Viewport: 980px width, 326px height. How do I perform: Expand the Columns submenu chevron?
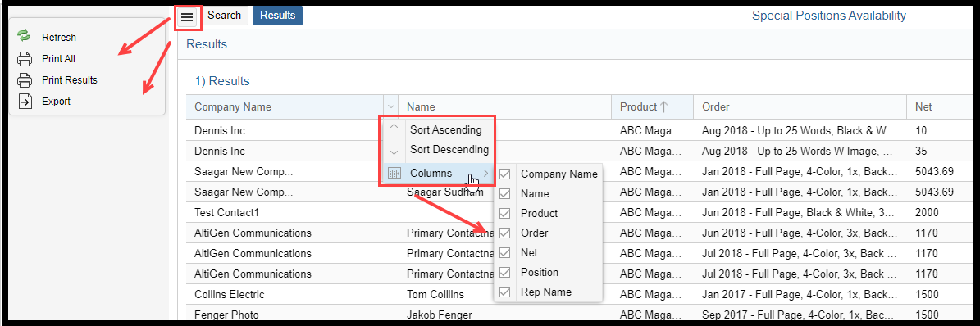485,173
